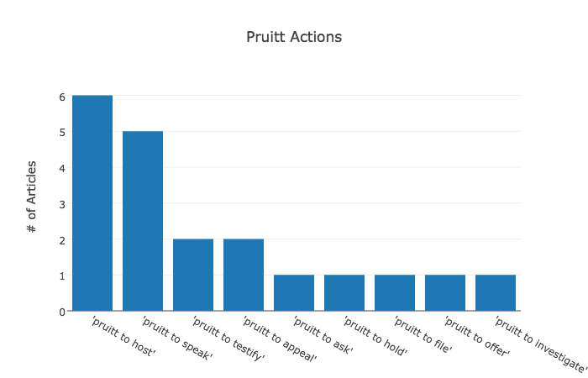Image resolution: width=588 pixels, height=378 pixels.
Task: Click the 'pruitt to investigate' bar
Action: point(496,293)
